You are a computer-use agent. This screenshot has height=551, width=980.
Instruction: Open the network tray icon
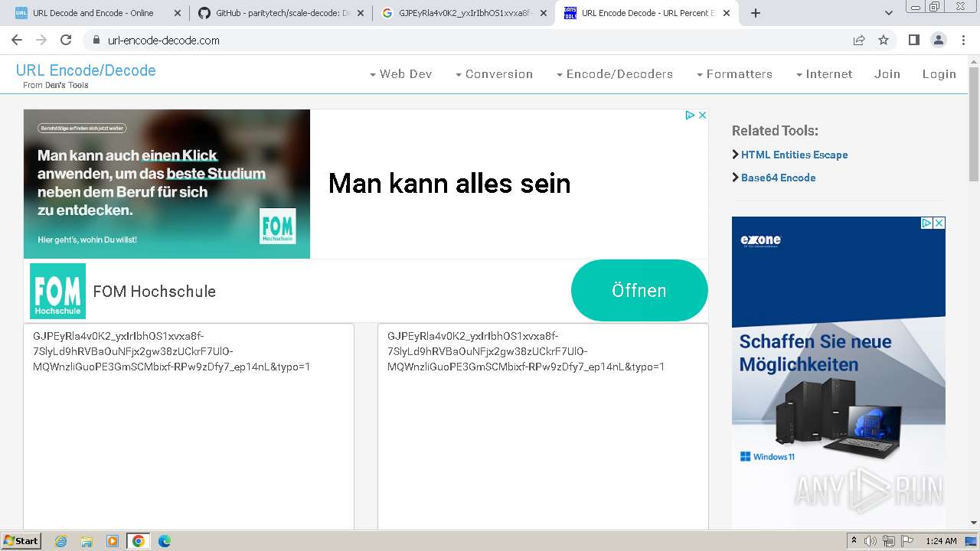click(x=889, y=541)
